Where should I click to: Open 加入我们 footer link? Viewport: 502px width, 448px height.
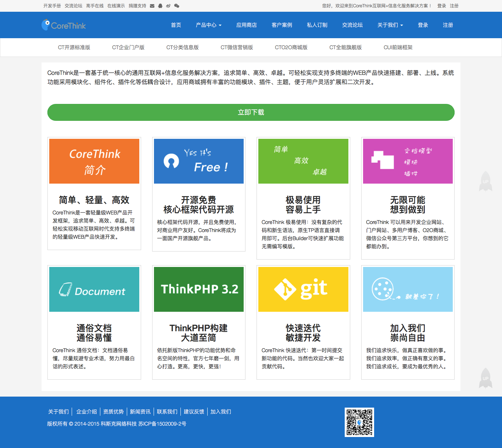[221, 412]
